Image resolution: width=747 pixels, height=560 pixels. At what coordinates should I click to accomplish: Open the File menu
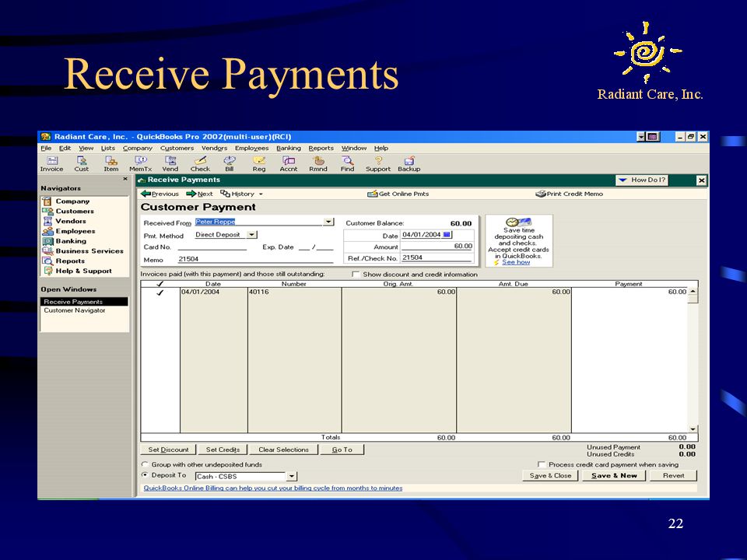(x=46, y=148)
